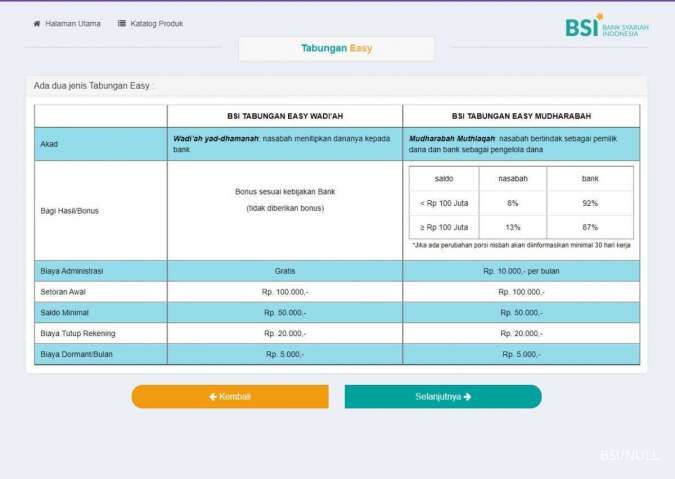The height and width of the screenshot is (479, 675).
Task: Click Wadi'ah Biaya Tutup Rekening Rp. 20.000 cell
Action: 285,333
